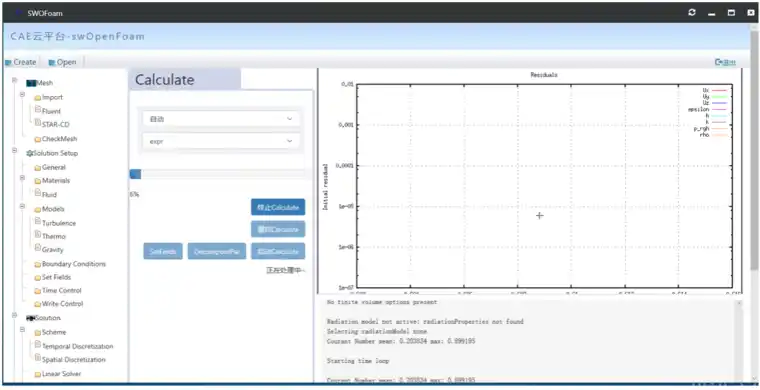Click the epsilon legend entry
This screenshot has width=760, height=390.
point(708,109)
